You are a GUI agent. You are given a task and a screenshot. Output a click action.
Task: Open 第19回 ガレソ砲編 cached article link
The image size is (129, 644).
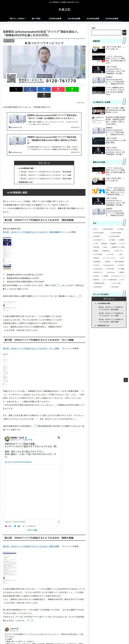click(31, 348)
